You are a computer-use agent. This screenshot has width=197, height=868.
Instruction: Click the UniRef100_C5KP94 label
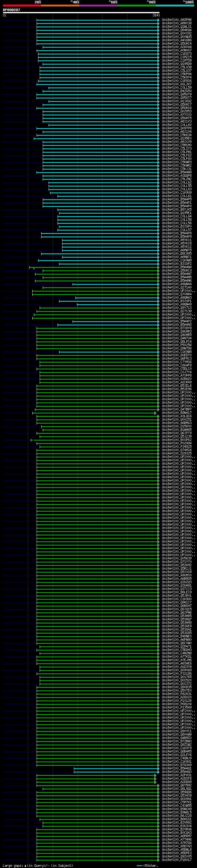[177, 74]
